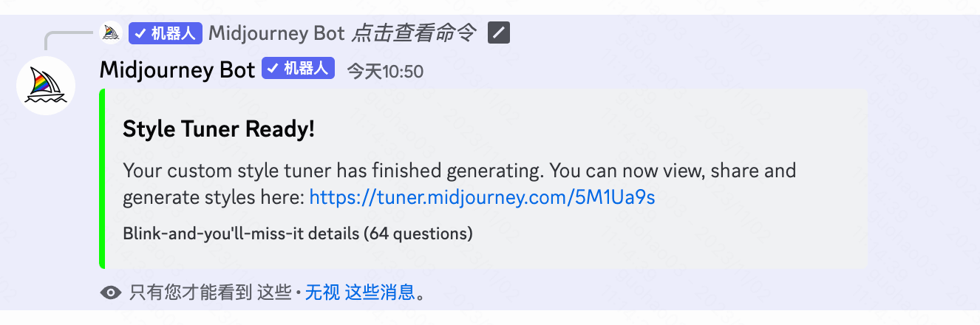Click the 机器人 badge in the reply line
Viewport: 980px width, 325px height.
tap(166, 33)
